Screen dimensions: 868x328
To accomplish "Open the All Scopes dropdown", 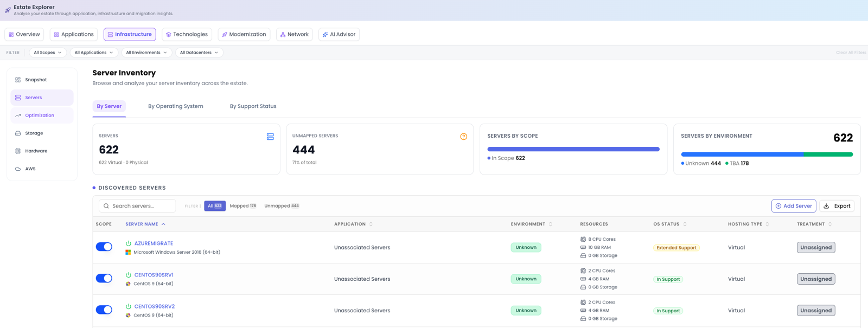I will [x=48, y=53].
